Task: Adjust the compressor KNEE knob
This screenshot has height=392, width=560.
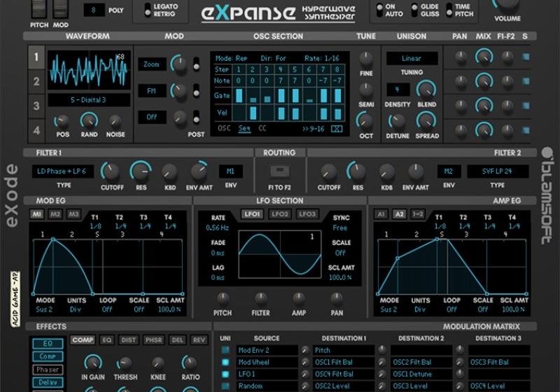Action: pyautogui.click(x=158, y=363)
